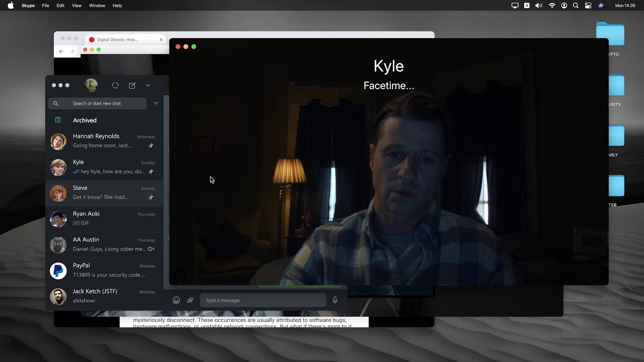Click the profile avatar in Skype header
This screenshot has height=362, width=644.
91,85
